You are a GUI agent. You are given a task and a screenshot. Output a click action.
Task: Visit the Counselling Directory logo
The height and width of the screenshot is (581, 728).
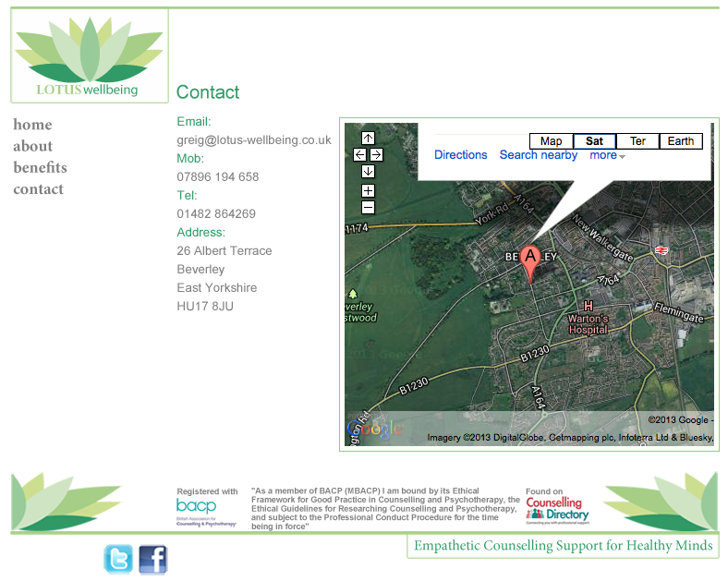tap(557, 511)
